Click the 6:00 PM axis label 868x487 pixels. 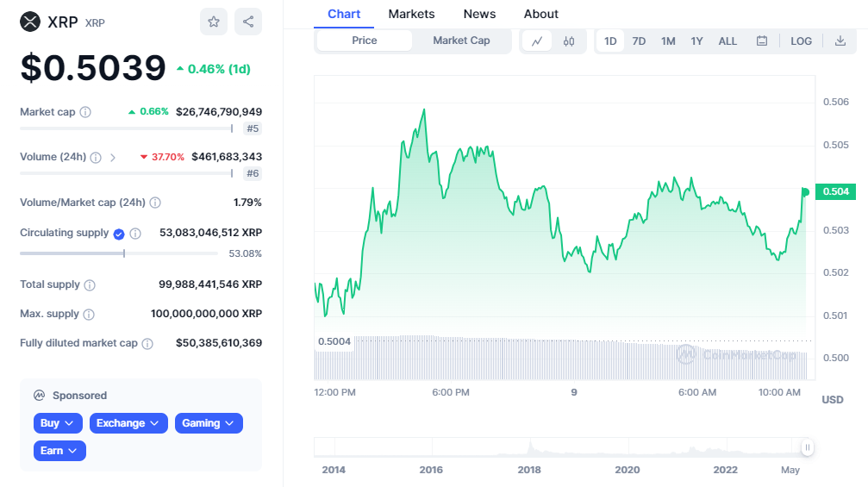point(451,392)
